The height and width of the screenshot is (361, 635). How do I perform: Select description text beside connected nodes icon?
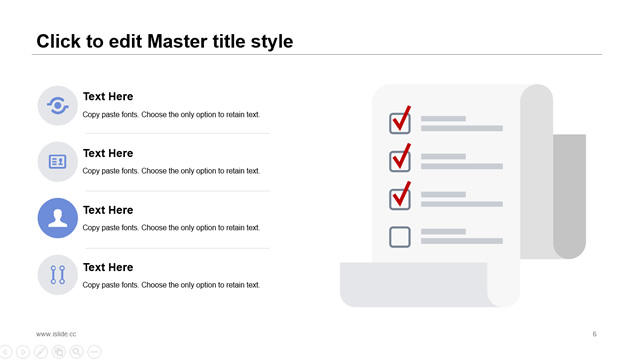[x=171, y=285]
